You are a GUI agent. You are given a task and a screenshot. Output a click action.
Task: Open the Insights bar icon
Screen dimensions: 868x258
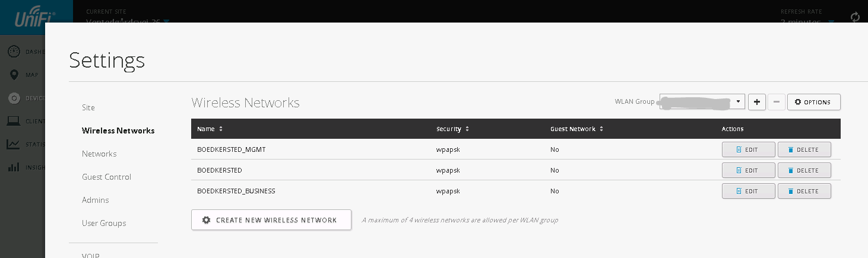(x=14, y=167)
